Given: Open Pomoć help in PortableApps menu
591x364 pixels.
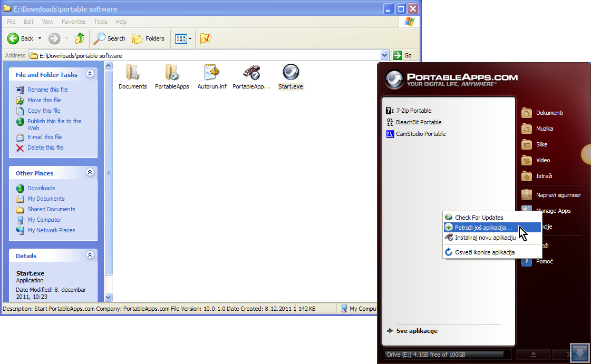Looking at the screenshot, I should 537,261.
